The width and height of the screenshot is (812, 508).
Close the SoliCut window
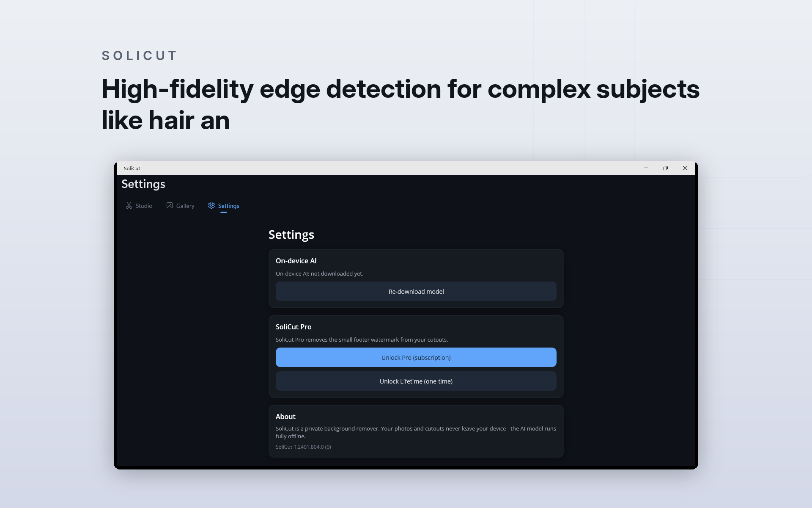point(685,168)
